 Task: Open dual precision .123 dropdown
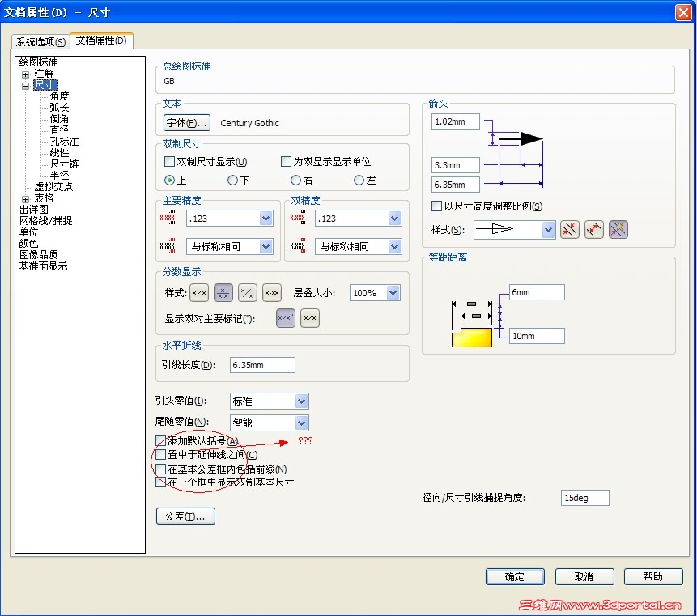pos(394,219)
